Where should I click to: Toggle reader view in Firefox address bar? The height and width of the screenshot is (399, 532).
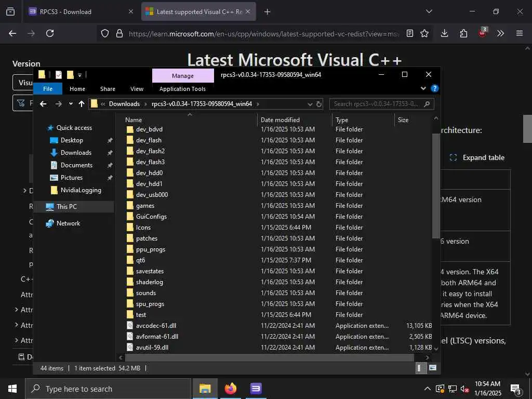[x=410, y=33]
